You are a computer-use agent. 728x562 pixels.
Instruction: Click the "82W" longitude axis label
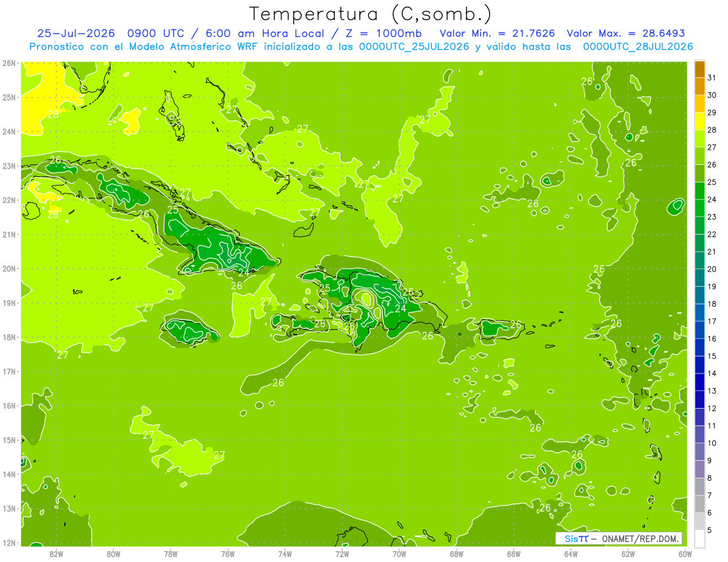(56, 554)
